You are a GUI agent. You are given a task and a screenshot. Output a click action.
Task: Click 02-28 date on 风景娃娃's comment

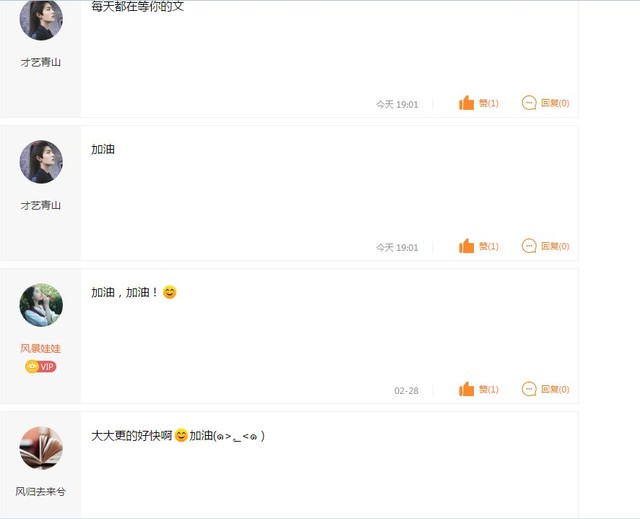coord(406,391)
